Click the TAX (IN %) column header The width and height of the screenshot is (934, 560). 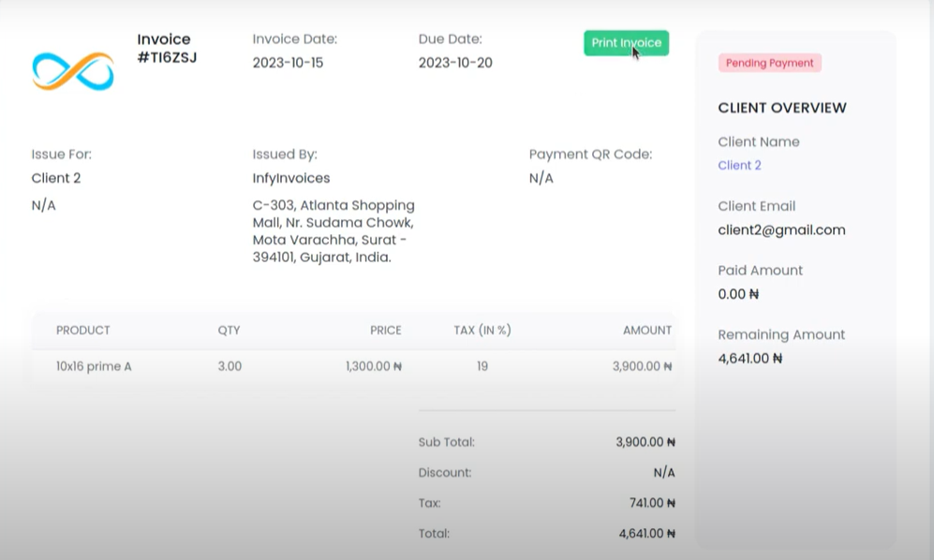click(x=482, y=331)
